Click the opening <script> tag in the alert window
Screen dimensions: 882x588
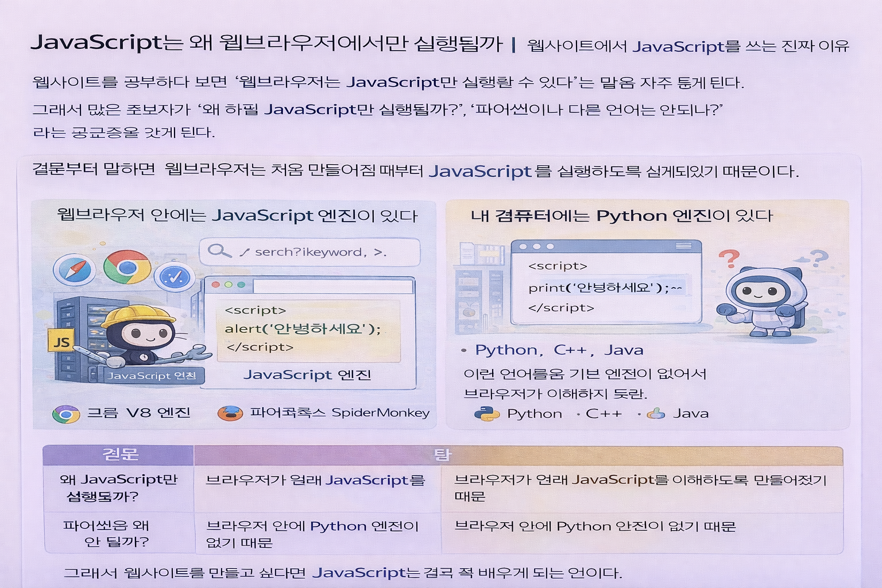(x=256, y=311)
